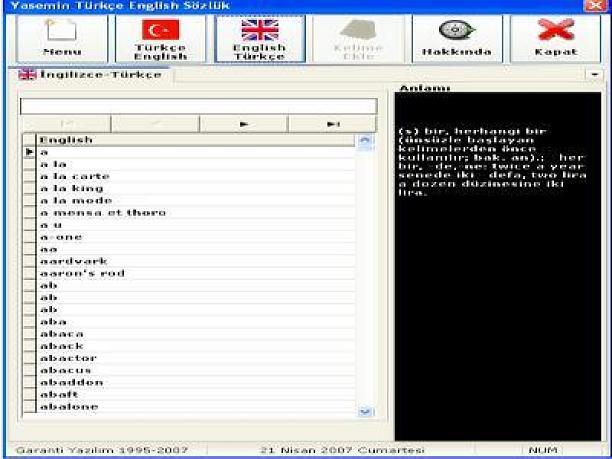Screen dimensions: 612x459
Task: Select the 'abaca' entry
Action: tap(195, 334)
